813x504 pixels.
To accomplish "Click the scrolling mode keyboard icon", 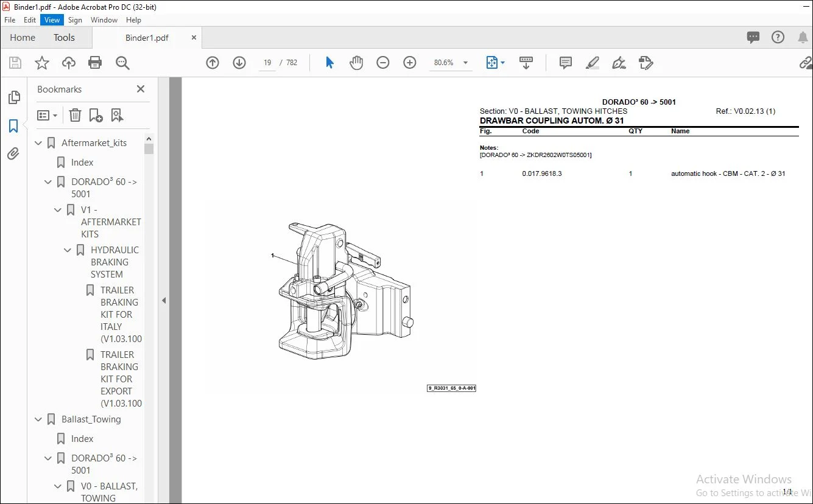I will point(526,63).
